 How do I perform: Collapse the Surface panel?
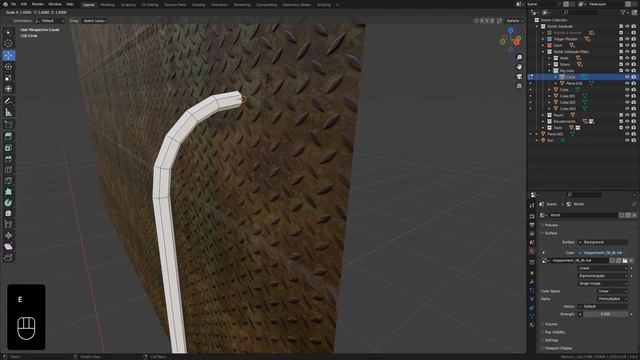[551, 233]
